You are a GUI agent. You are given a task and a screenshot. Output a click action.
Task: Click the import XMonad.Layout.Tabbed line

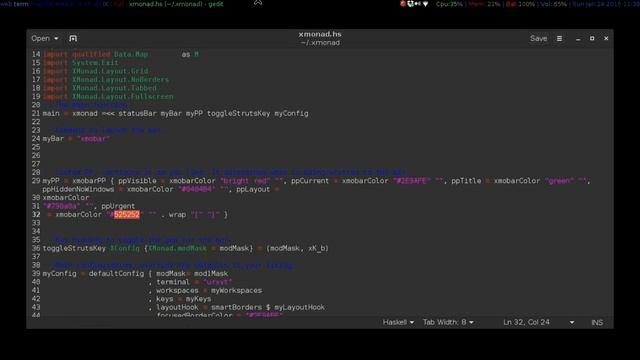tap(100, 88)
